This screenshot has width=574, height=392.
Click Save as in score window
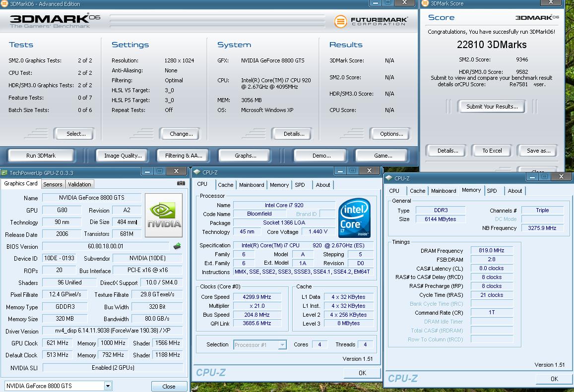(x=538, y=151)
